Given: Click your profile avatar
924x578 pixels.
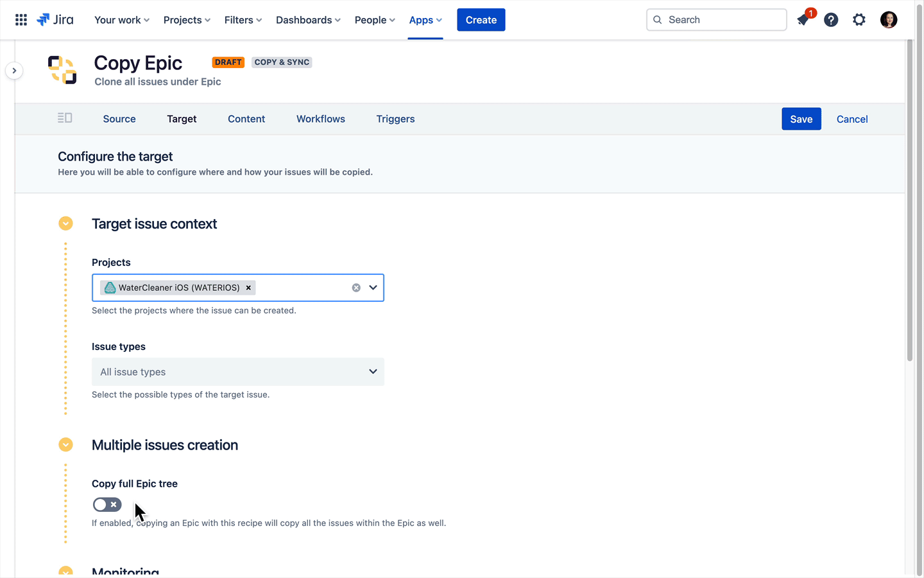Looking at the screenshot, I should point(889,19).
